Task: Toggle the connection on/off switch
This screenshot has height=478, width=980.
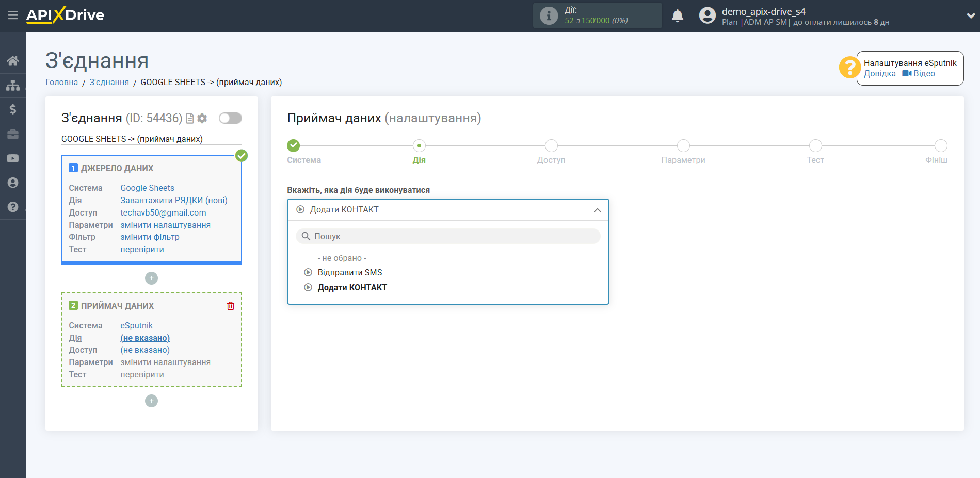Action: pyautogui.click(x=230, y=118)
